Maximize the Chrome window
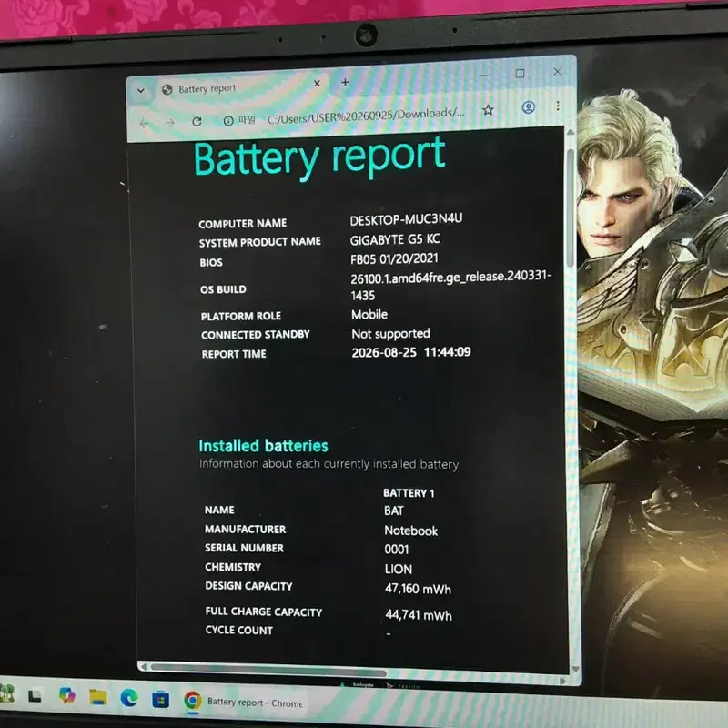Screen dimensions: 728x728 (x=520, y=74)
